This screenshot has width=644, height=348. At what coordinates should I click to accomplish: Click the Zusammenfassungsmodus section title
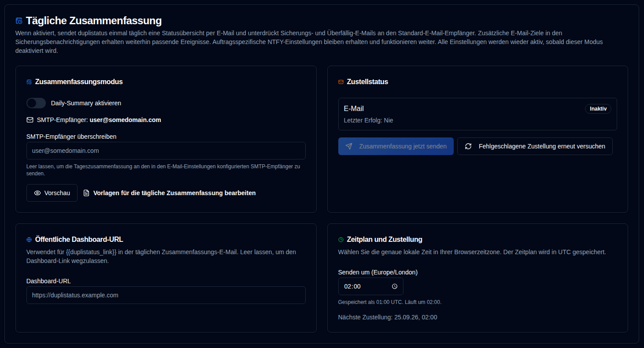tap(79, 82)
